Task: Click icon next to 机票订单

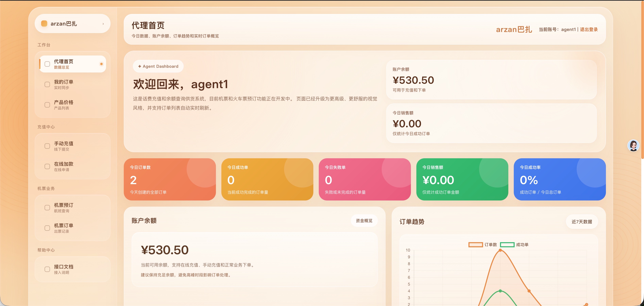Action: (47, 228)
